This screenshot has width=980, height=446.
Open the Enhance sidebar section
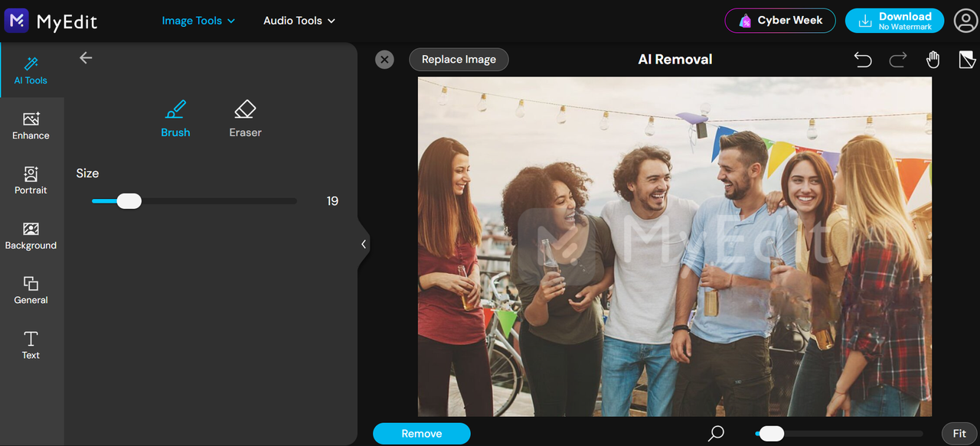coord(31,125)
